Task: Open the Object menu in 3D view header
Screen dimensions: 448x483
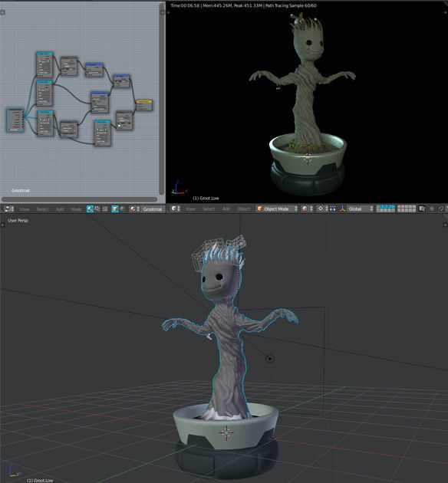Action: (244, 209)
